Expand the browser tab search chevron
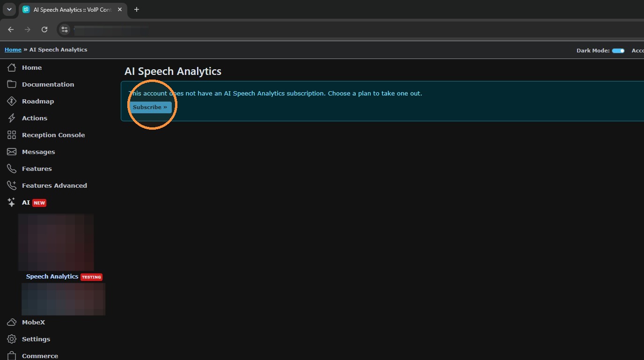Screen dimensions: 644x360 click(x=9, y=9)
